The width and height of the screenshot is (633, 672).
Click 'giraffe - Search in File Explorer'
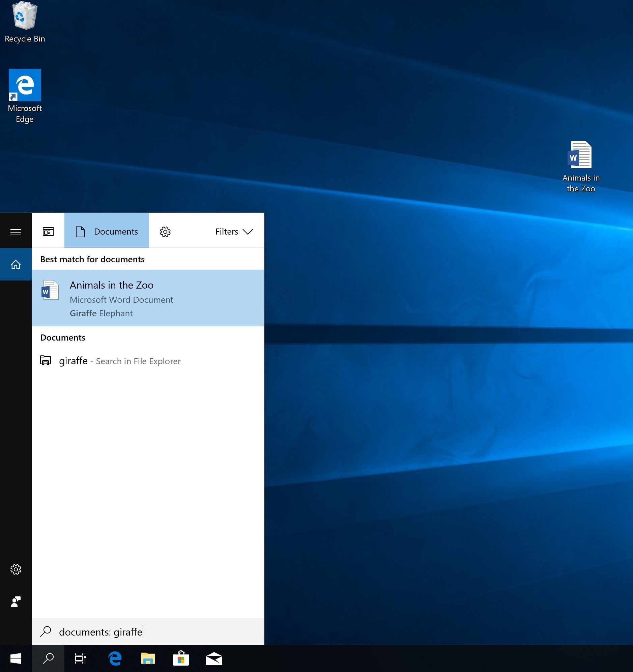tap(120, 361)
